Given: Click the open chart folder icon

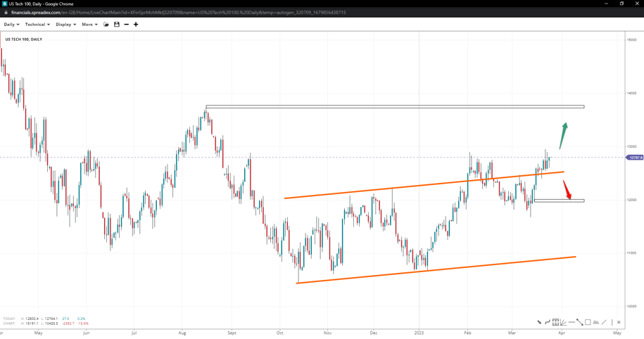Looking at the screenshot, I should click(x=106, y=25).
